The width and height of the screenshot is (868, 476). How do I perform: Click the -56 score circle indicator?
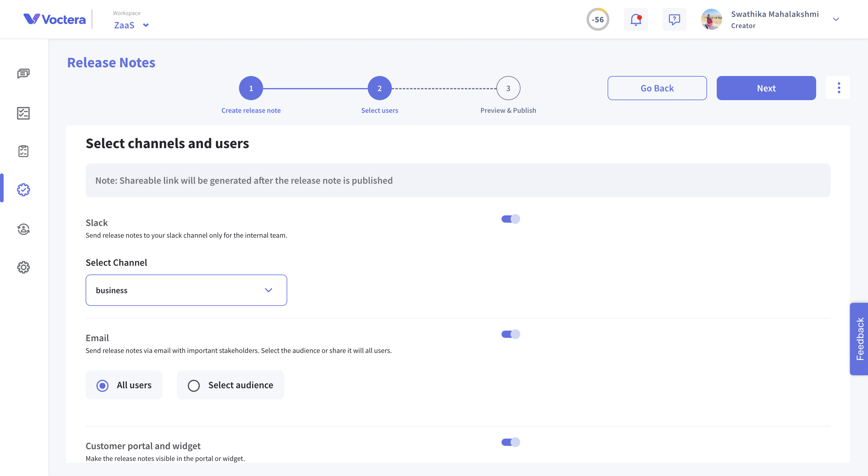click(x=597, y=20)
